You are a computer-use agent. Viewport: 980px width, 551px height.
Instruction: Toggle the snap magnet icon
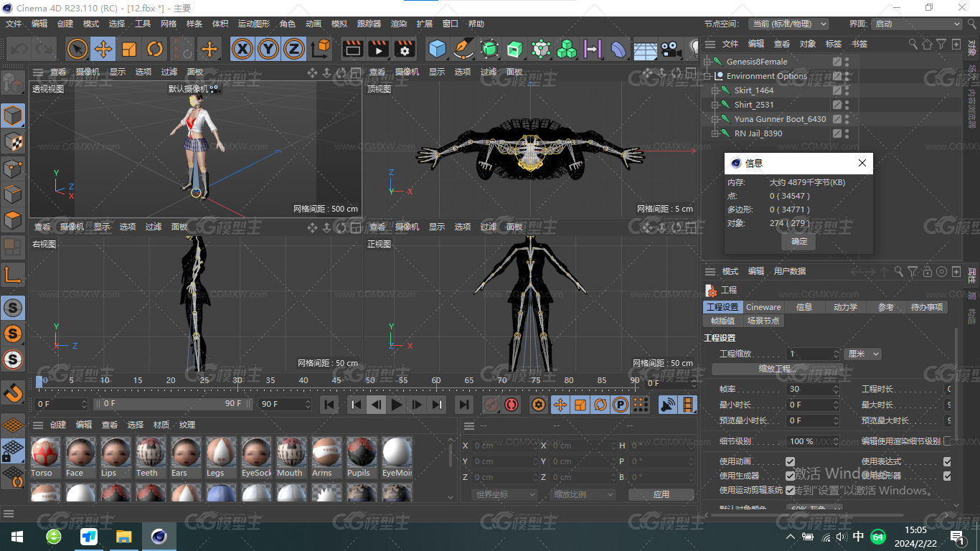(13, 392)
